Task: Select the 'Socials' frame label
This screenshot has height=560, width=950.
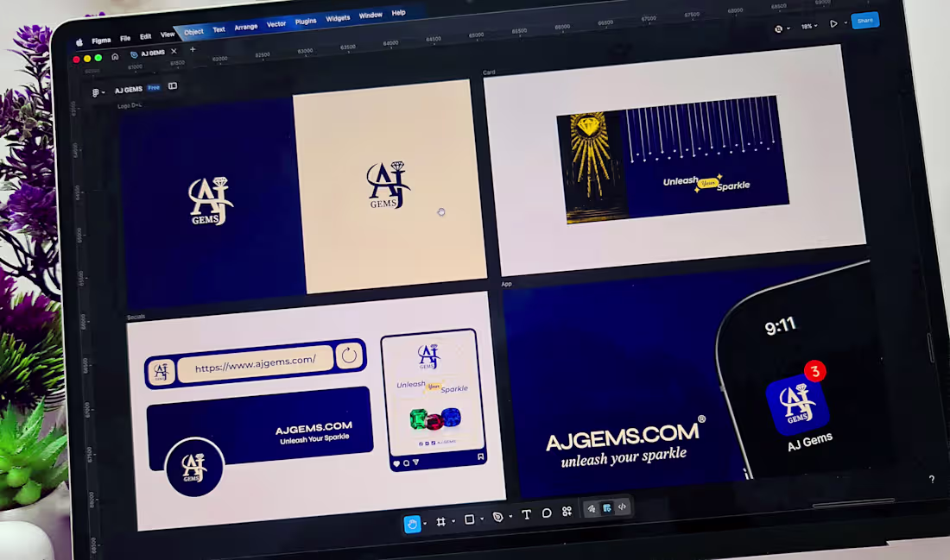Action: click(x=136, y=317)
